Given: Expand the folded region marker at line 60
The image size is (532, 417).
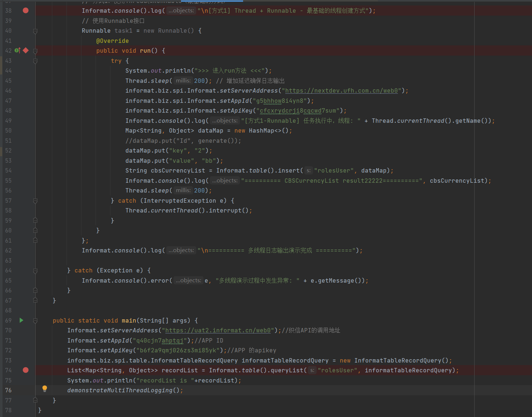Looking at the screenshot, I should pos(35,230).
